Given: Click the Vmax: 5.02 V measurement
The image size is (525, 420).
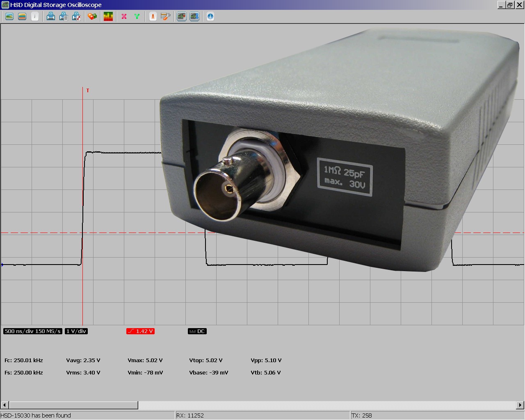Looking at the screenshot, I should click(x=145, y=361).
